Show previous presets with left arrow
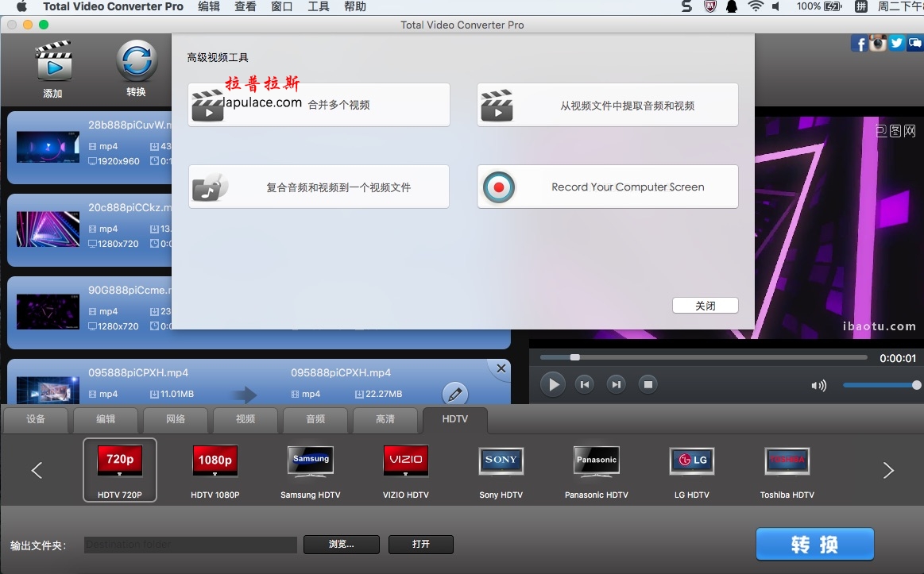Screen dimensions: 924x574 (x=37, y=470)
